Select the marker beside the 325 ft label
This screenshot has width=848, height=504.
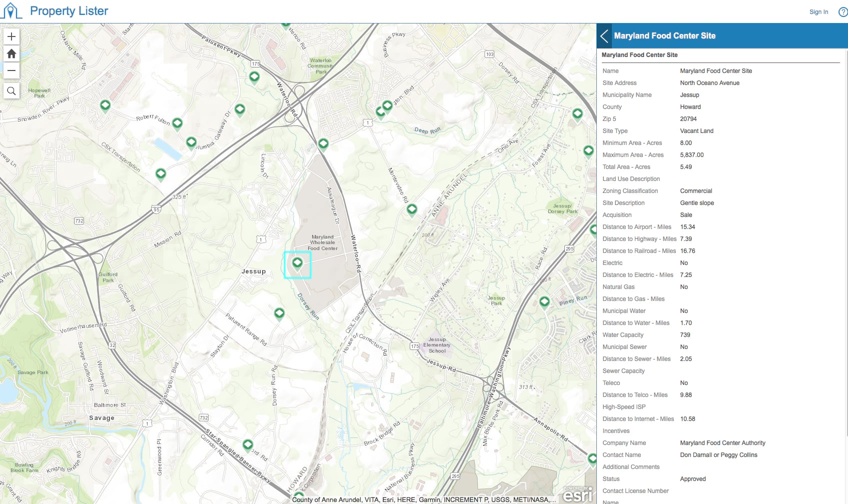tap(161, 174)
